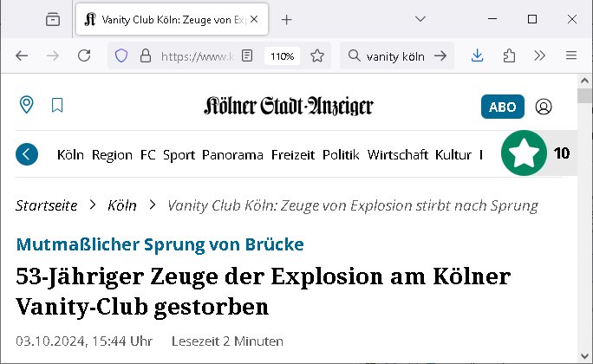Viewport: 593px width, 364px height.
Task: Expand the toolbar overflow chevron
Action: (x=540, y=55)
